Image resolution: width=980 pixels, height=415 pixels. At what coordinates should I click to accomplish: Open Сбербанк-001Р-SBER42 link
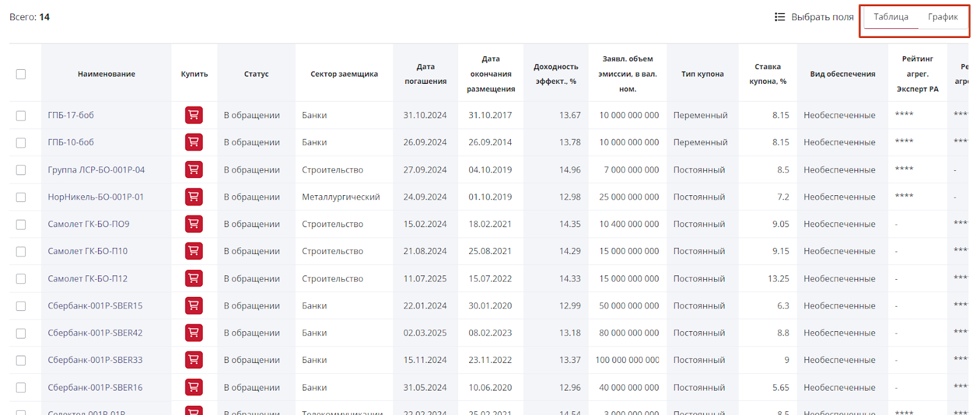coord(95,333)
